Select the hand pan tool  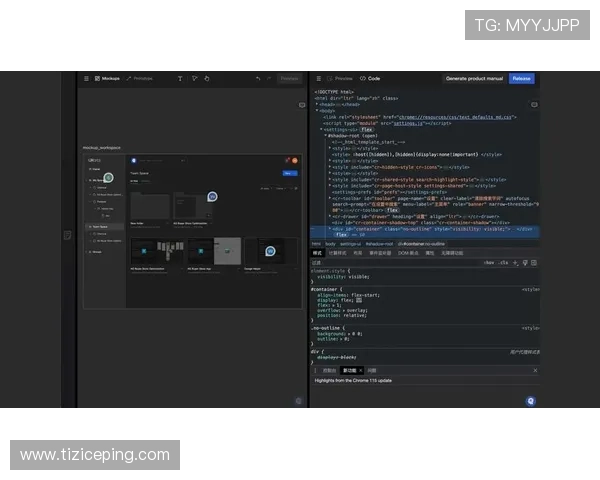206,78
